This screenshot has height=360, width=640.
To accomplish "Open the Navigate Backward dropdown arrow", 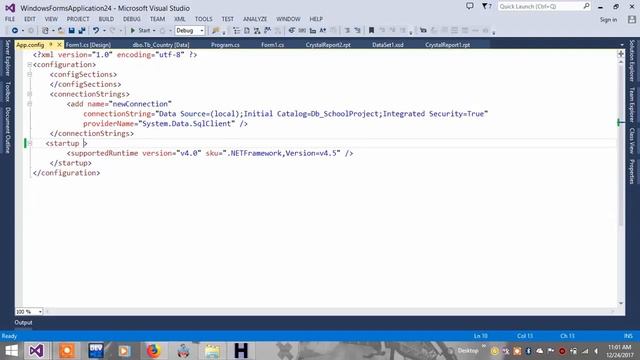I will 22,31.
